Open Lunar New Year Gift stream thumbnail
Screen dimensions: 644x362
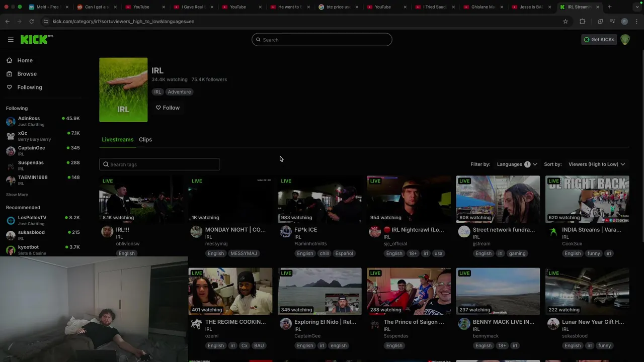click(x=587, y=292)
